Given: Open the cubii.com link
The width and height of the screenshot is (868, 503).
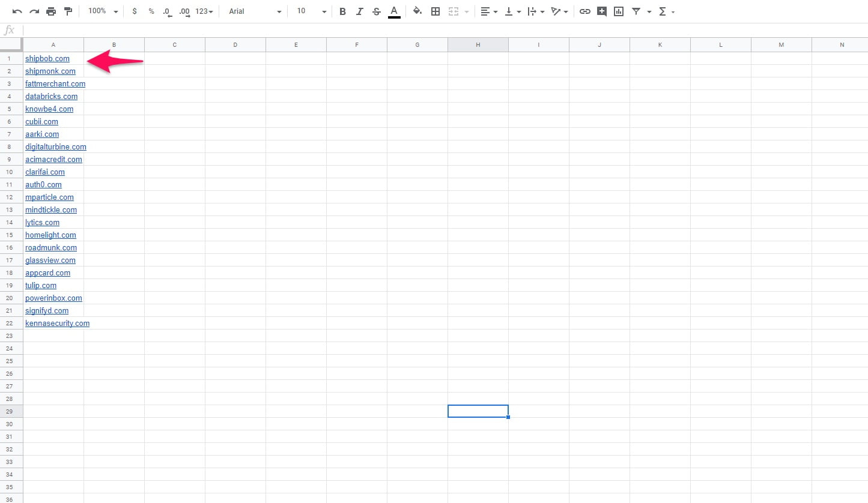Looking at the screenshot, I should (41, 121).
